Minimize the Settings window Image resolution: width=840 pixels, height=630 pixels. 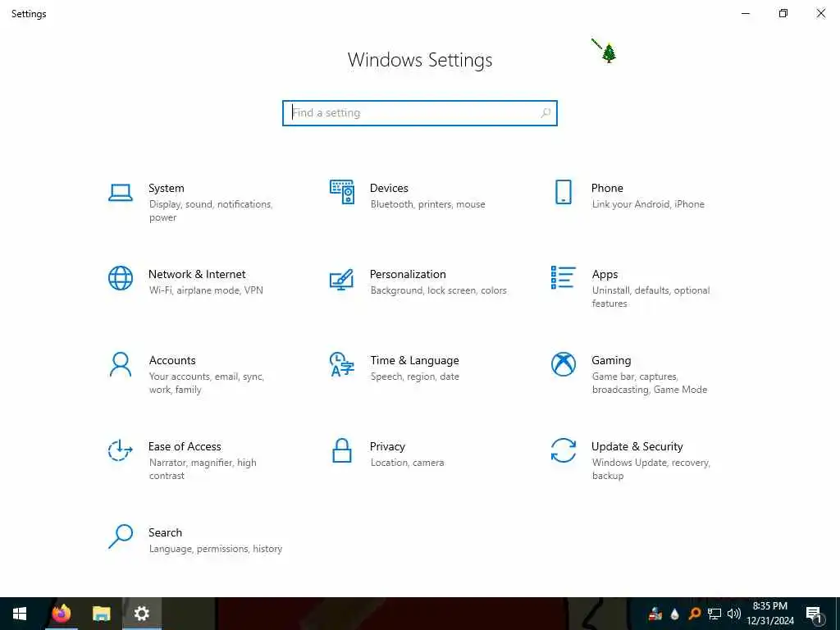click(x=745, y=13)
